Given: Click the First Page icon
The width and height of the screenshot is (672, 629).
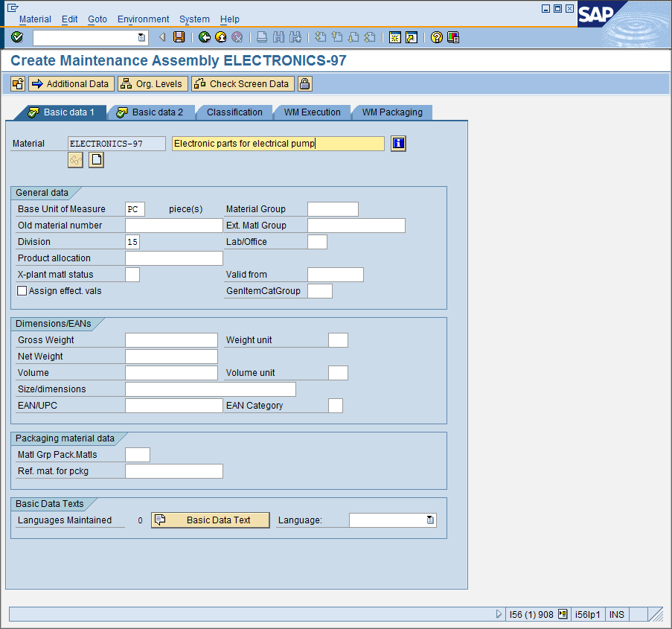Looking at the screenshot, I should coord(320,37).
